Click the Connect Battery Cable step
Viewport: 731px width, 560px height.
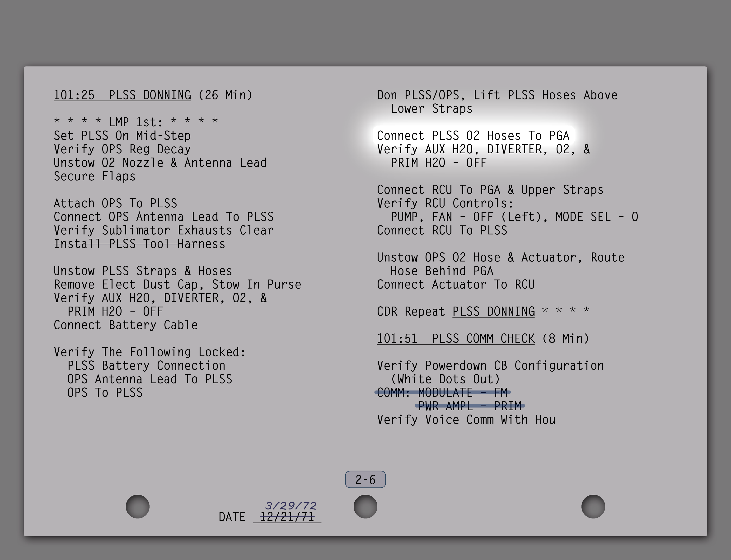pos(126,325)
